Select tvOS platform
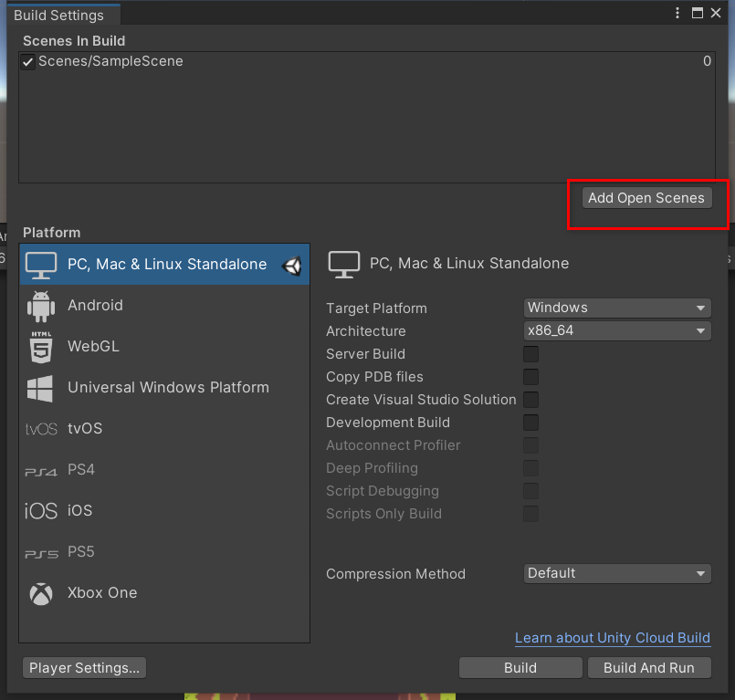 tap(164, 429)
